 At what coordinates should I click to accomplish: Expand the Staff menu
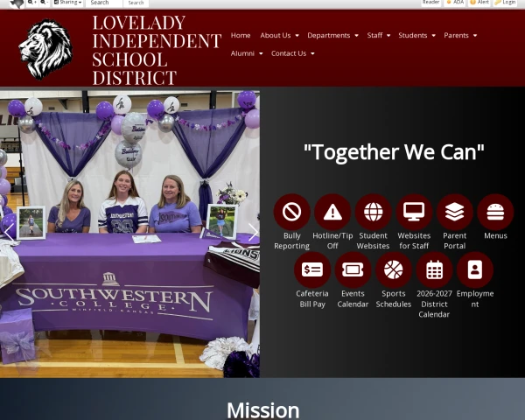click(x=378, y=35)
